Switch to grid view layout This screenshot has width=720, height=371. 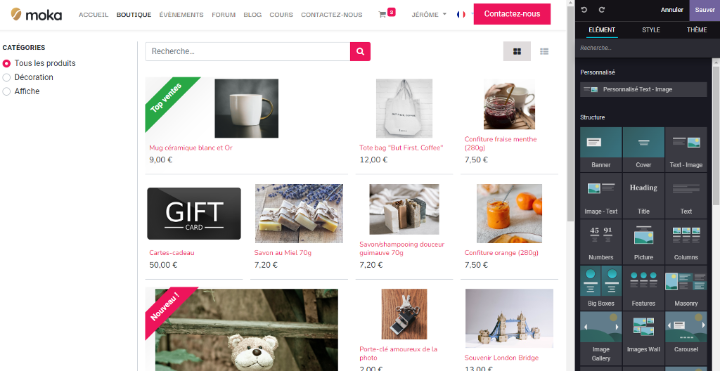pyautogui.click(x=517, y=51)
